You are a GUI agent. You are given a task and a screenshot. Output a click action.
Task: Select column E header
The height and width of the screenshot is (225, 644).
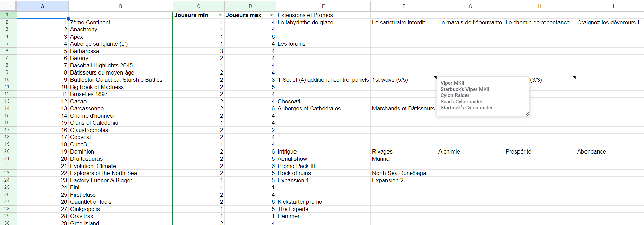323,6
